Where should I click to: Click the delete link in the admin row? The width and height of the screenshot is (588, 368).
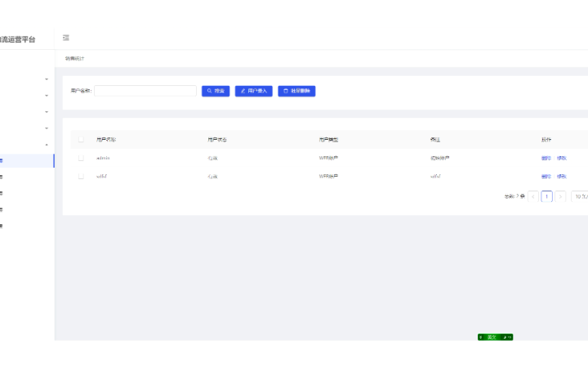(x=546, y=158)
